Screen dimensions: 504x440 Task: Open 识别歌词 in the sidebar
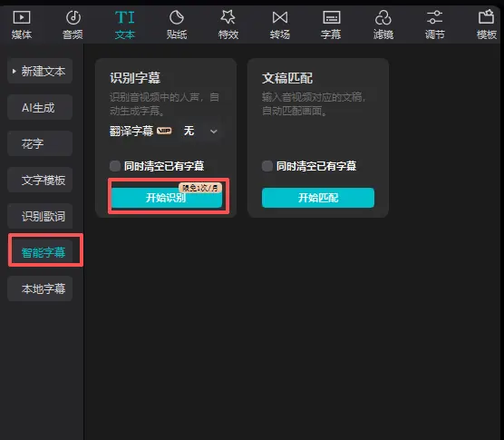tap(40, 216)
